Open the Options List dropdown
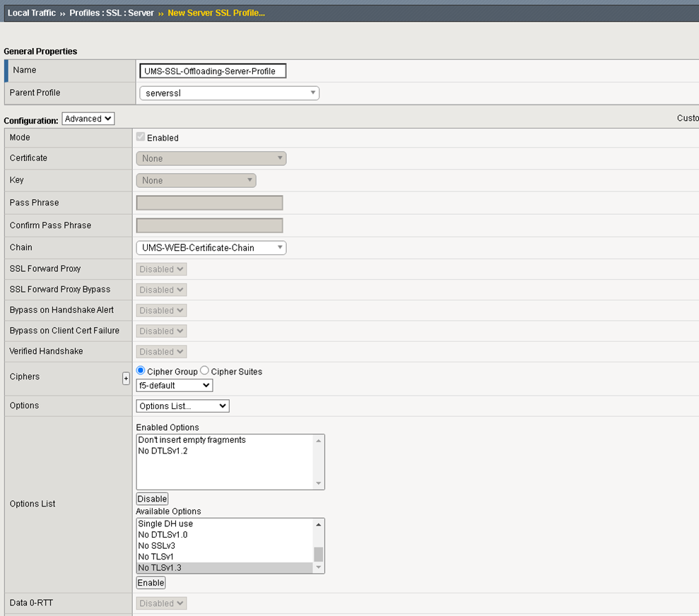 tap(182, 405)
